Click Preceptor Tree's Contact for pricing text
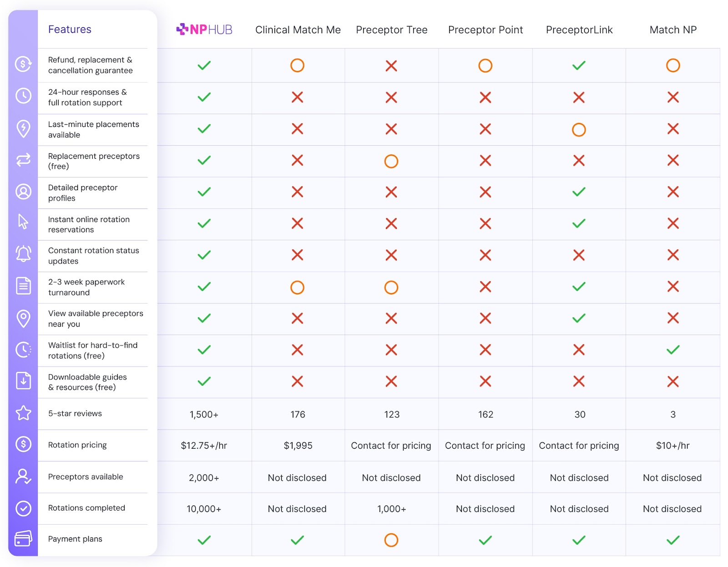Image resolution: width=728 pixels, height=567 pixels. 391,445
